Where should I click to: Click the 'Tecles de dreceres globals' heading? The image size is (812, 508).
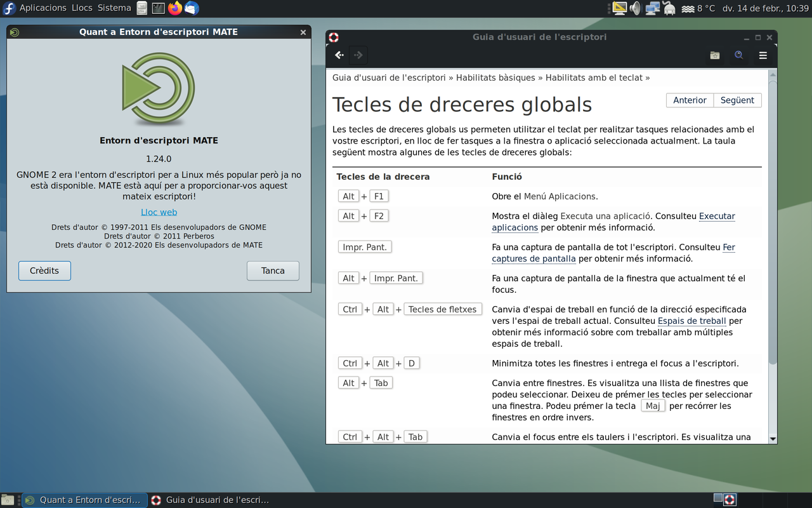[x=462, y=104]
